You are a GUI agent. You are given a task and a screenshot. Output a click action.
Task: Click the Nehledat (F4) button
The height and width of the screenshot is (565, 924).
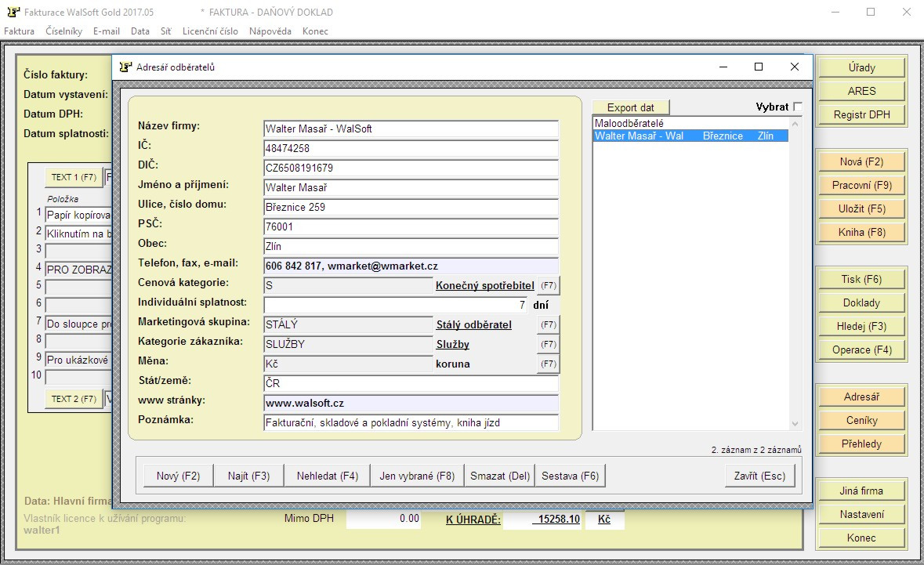click(327, 476)
